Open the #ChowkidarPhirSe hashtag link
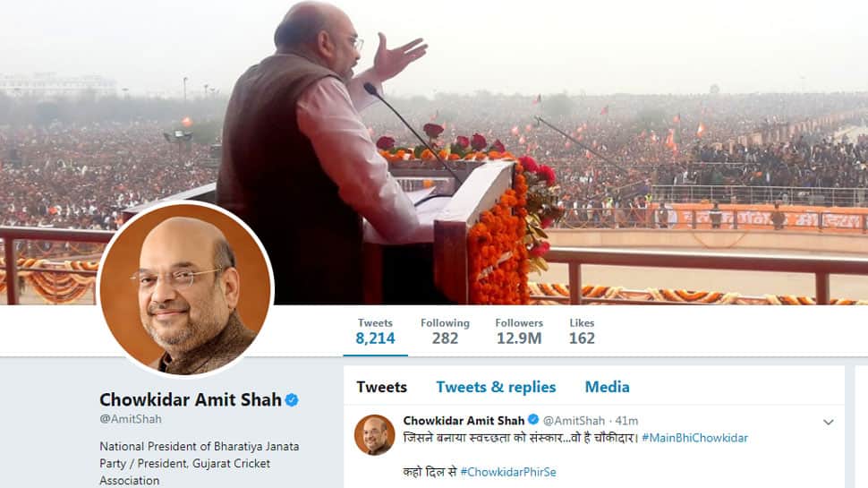The width and height of the screenshot is (868, 488). point(508,473)
